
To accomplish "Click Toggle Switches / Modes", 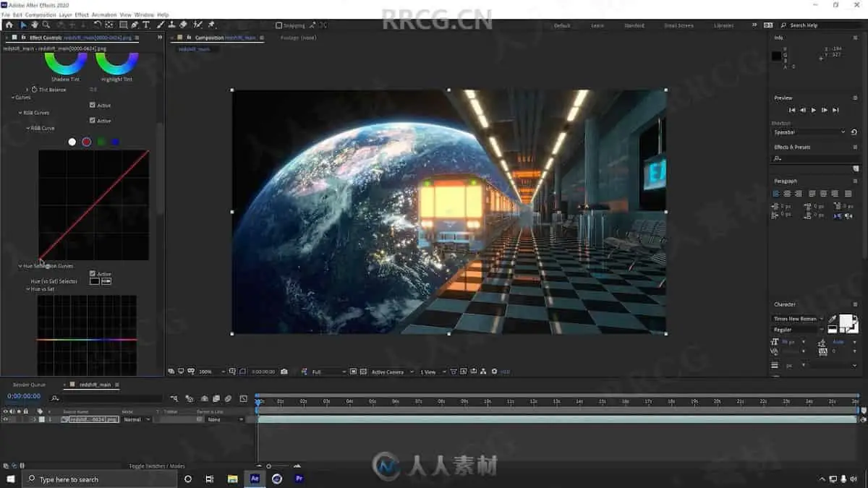I will point(157,466).
